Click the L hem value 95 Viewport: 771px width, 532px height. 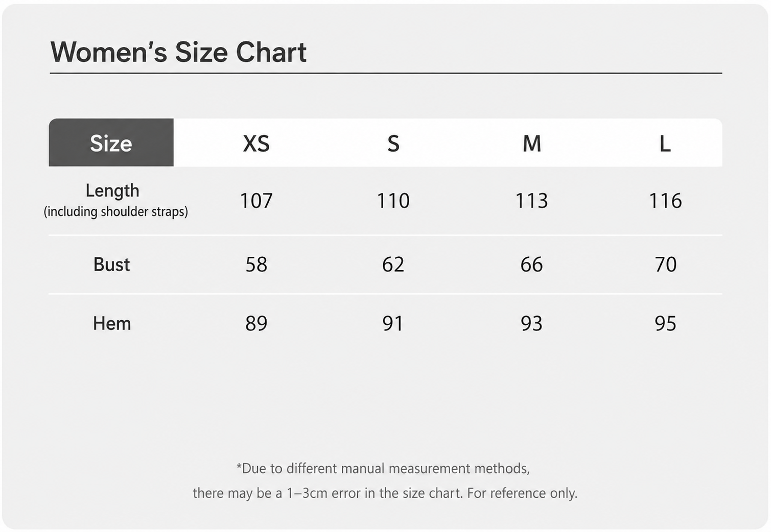(665, 323)
